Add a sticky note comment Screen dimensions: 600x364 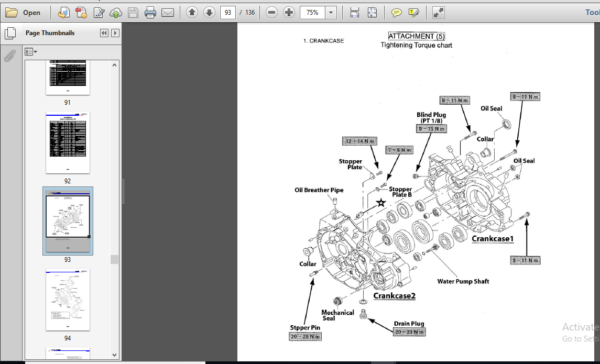click(396, 13)
